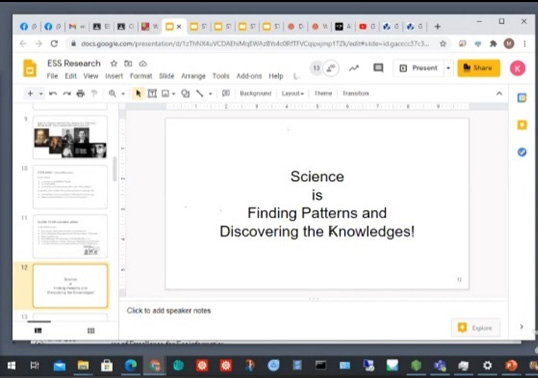The height and width of the screenshot is (378, 538).
Task: Select the Shape tool
Action: pos(185,93)
